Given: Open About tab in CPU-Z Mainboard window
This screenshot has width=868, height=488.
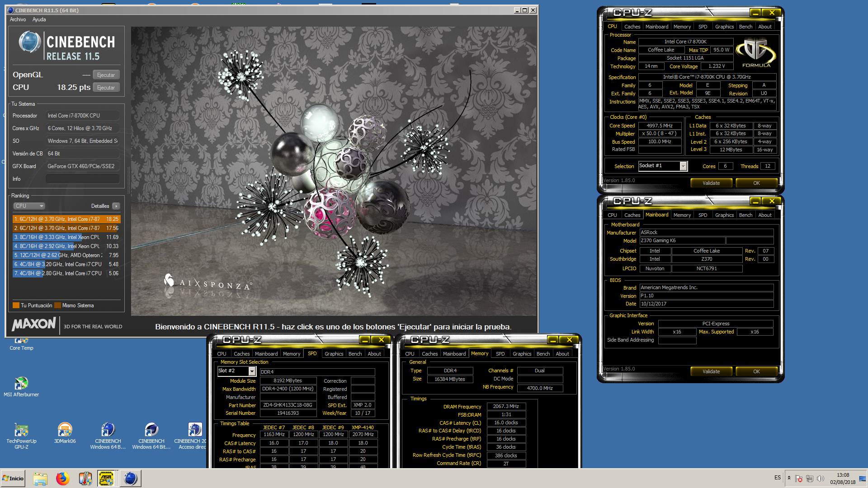Looking at the screenshot, I should pos(765,215).
